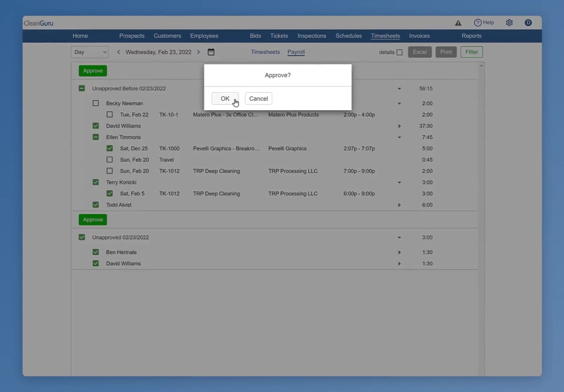The height and width of the screenshot is (392, 564).
Task: Open the Schedules menu
Action: coord(349,36)
